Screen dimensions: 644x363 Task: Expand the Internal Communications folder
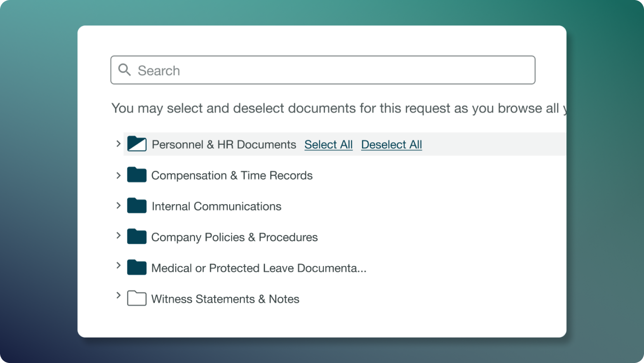coord(119,205)
